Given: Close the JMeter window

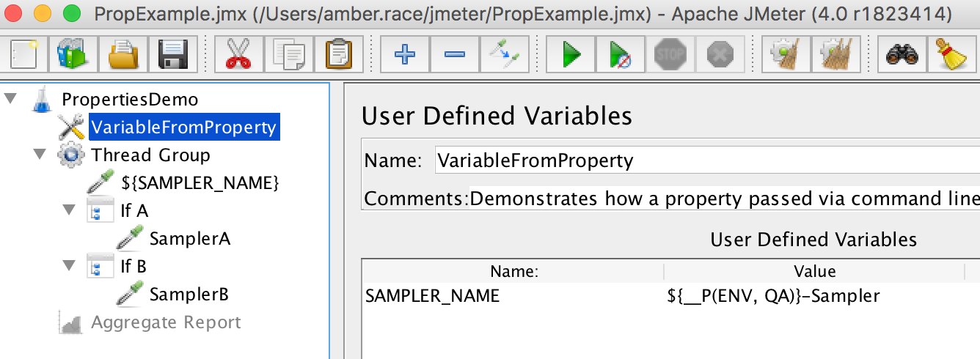Looking at the screenshot, I should click(15, 13).
